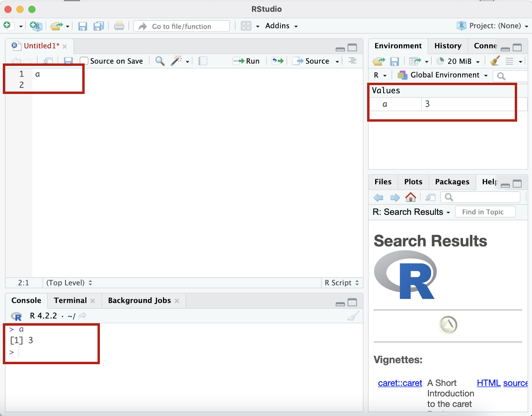532x416 pixels.
Task: Go to Help home page
Action: coord(410,197)
